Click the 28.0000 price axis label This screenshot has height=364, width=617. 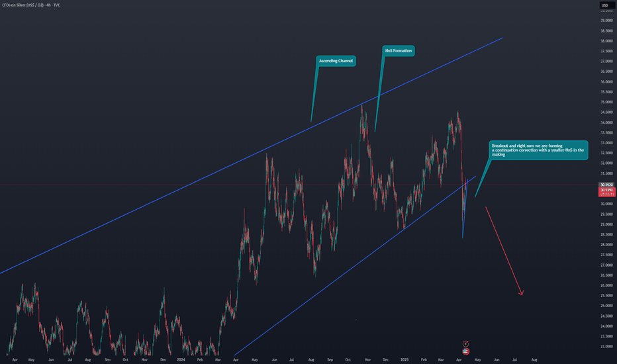pos(606,245)
